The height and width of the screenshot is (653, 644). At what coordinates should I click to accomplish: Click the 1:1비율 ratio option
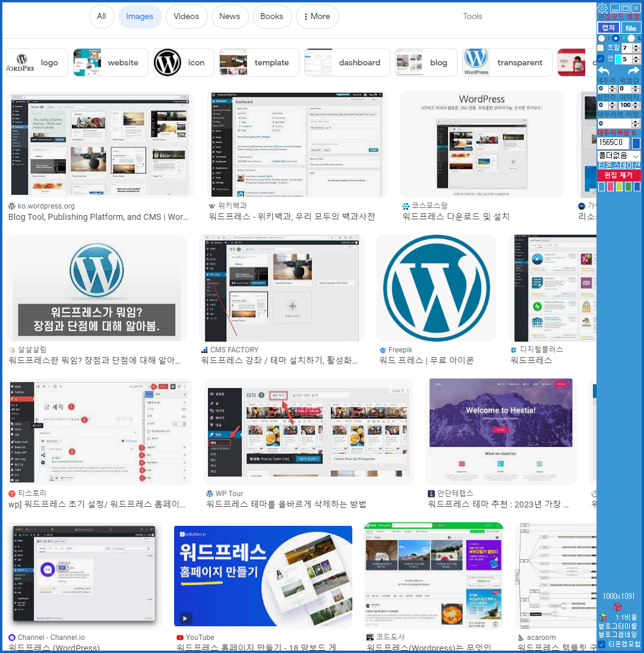point(626,617)
